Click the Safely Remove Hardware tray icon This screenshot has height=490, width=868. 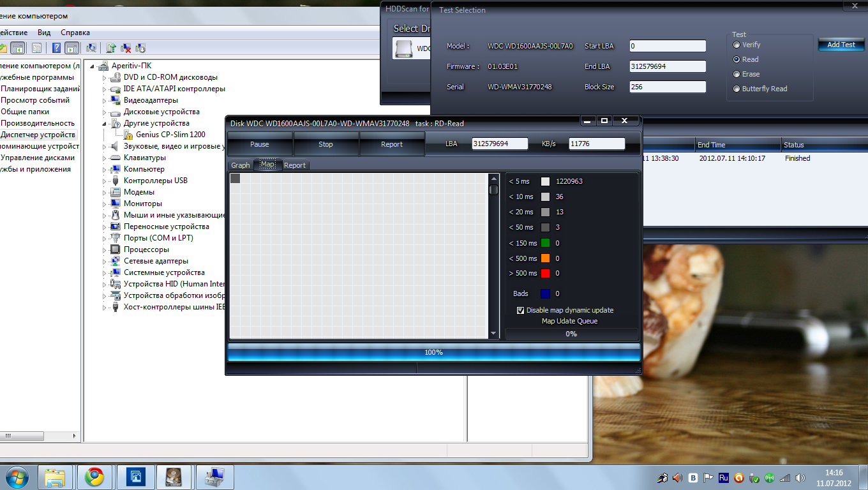(754, 477)
